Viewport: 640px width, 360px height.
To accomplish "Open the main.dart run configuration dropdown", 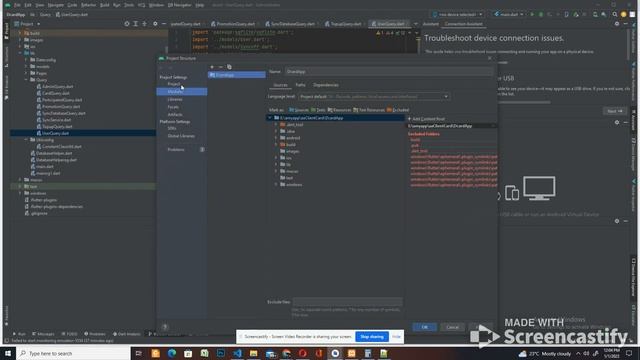I will (508, 14).
